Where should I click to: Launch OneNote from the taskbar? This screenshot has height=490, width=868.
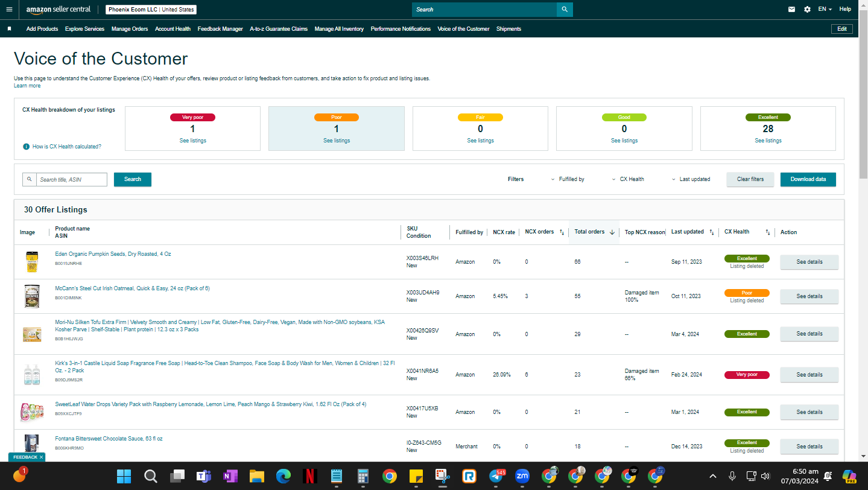point(230,476)
